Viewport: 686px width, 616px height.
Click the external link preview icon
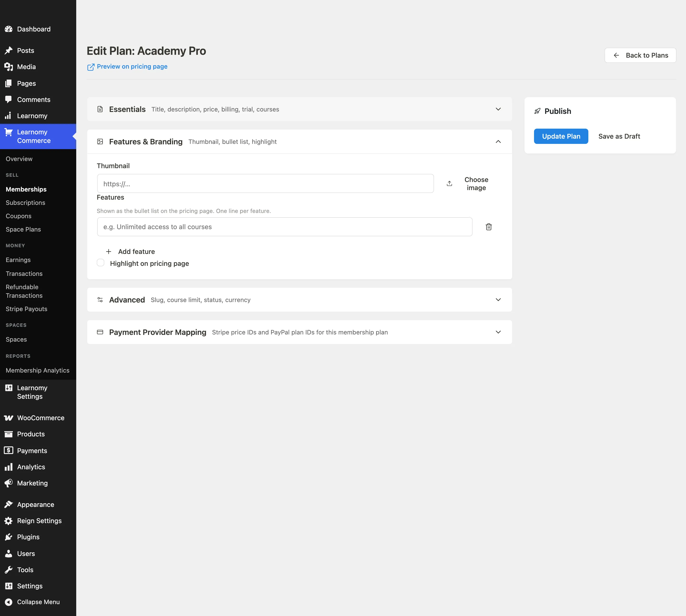click(x=91, y=67)
